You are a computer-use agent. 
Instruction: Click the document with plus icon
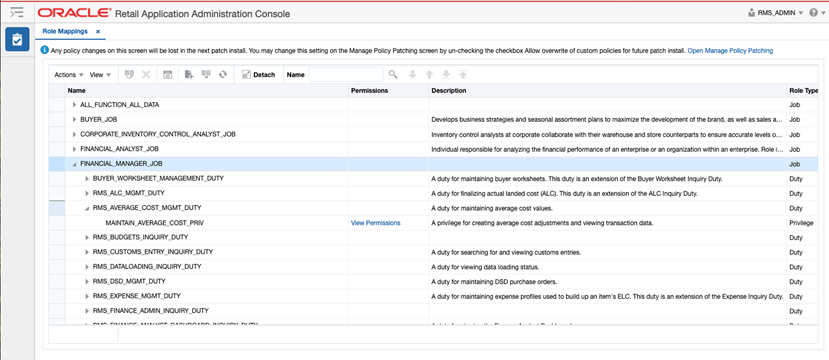pos(189,75)
